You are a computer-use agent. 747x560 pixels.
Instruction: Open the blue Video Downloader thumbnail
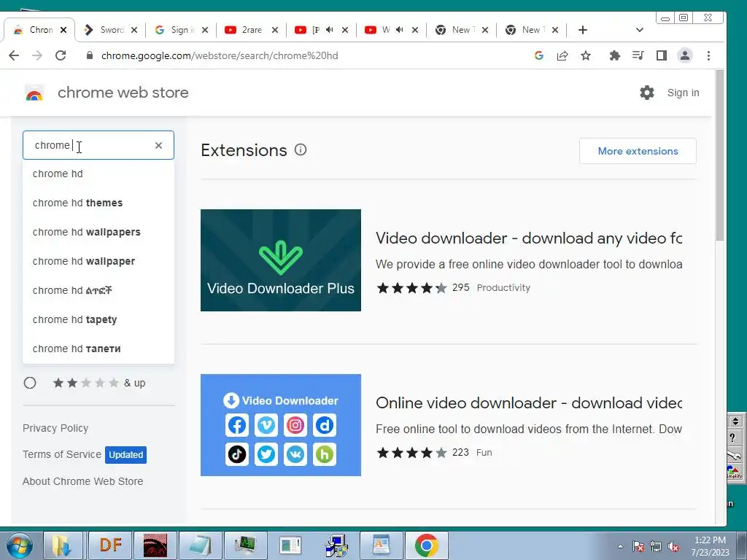click(x=281, y=425)
